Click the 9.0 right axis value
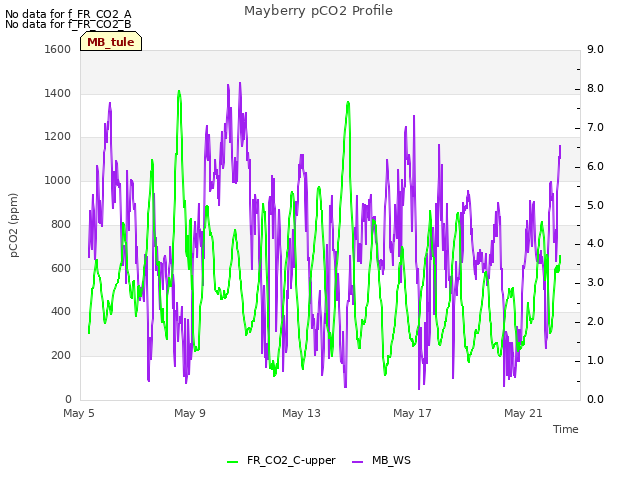Image resolution: width=640 pixels, height=480 pixels. click(x=595, y=49)
